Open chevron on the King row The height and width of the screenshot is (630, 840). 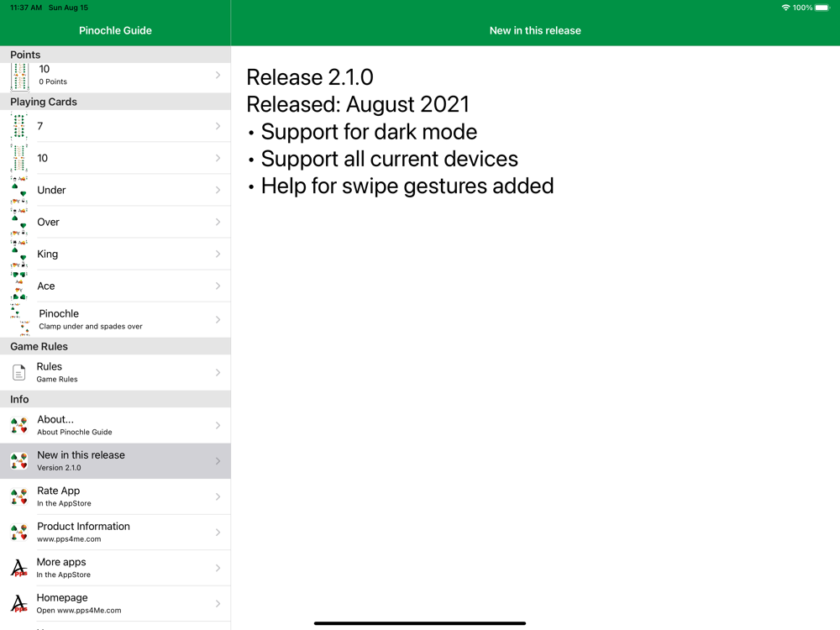pyautogui.click(x=218, y=254)
